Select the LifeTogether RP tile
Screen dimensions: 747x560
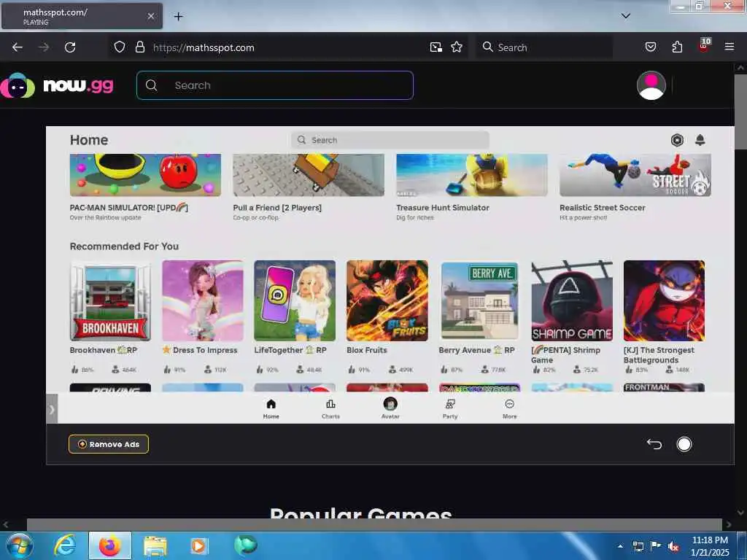295,300
